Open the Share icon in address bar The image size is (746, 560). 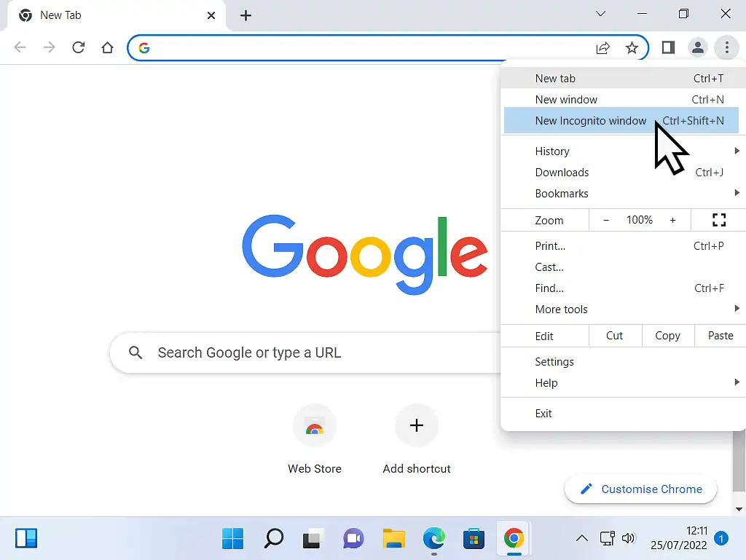click(602, 47)
